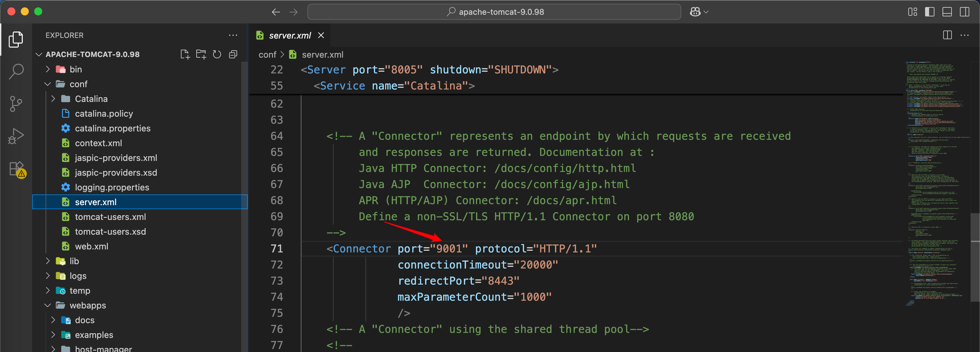This screenshot has height=352, width=980.
Task: Click the server.xml breadcrumb segment
Action: [x=322, y=55]
